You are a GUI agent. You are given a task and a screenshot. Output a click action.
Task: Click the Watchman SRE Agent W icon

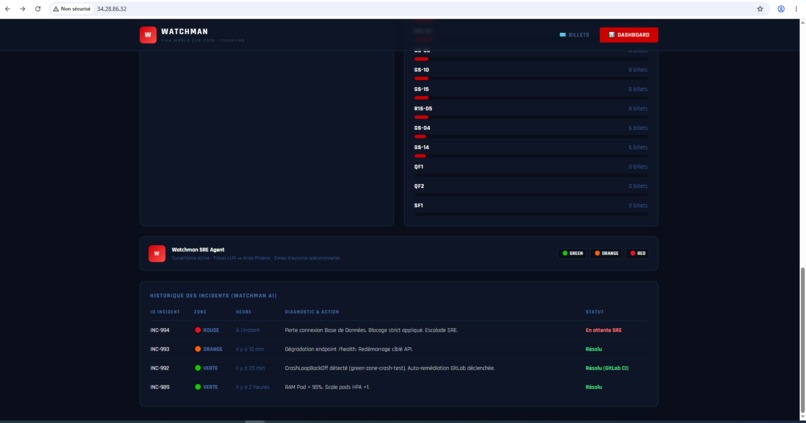157,253
